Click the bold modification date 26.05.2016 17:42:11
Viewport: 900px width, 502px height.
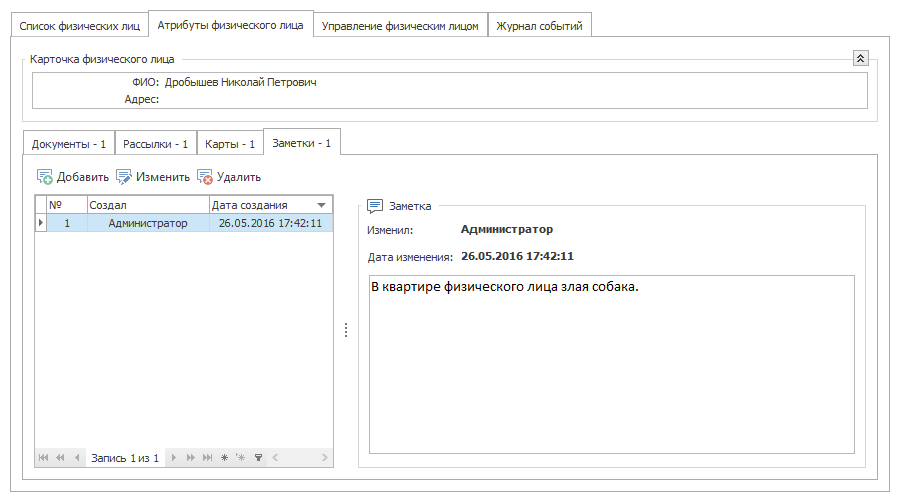517,256
